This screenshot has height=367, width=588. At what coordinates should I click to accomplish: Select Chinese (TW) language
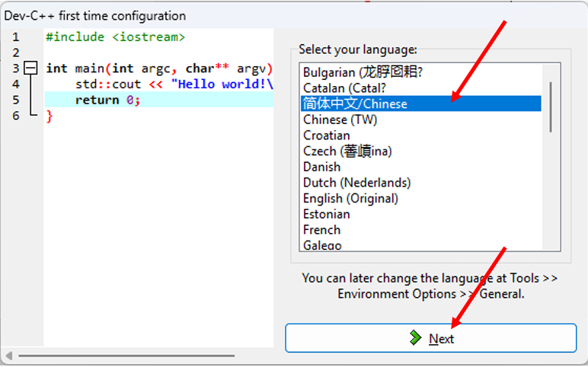420,120
